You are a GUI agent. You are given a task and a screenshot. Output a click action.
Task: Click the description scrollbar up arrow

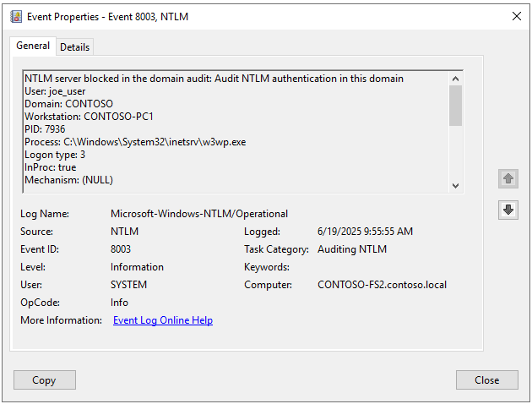click(x=456, y=77)
